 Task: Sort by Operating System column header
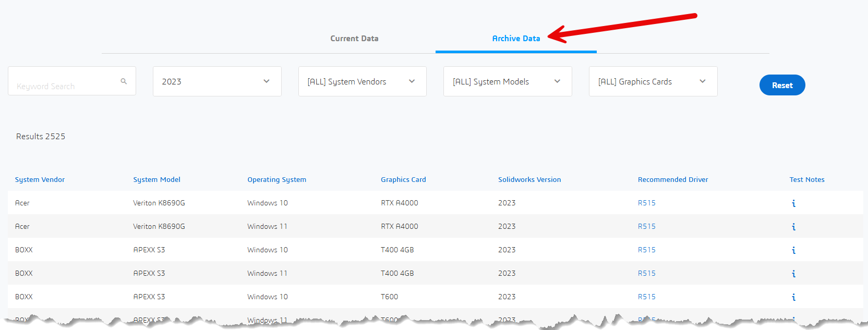pyautogui.click(x=276, y=179)
